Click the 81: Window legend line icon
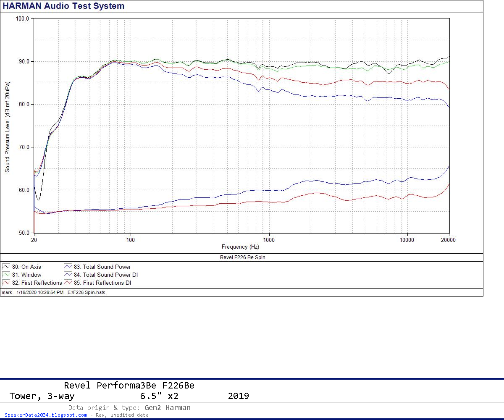 (6, 275)
